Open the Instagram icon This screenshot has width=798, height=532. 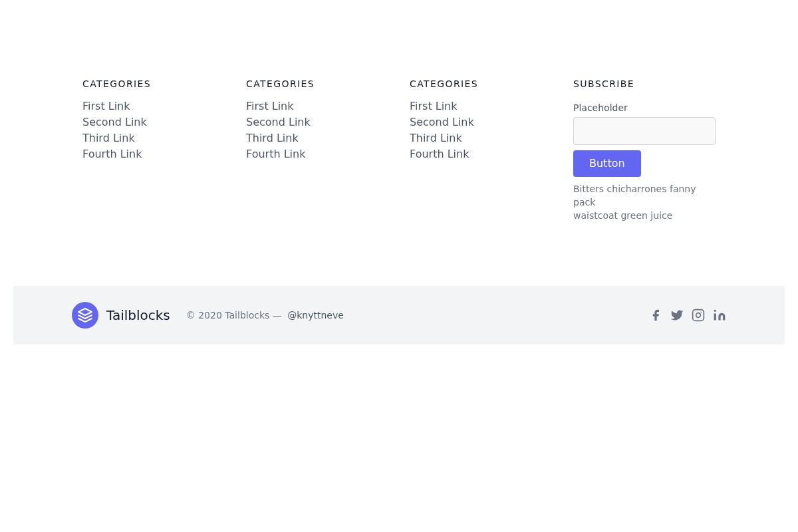click(x=698, y=315)
